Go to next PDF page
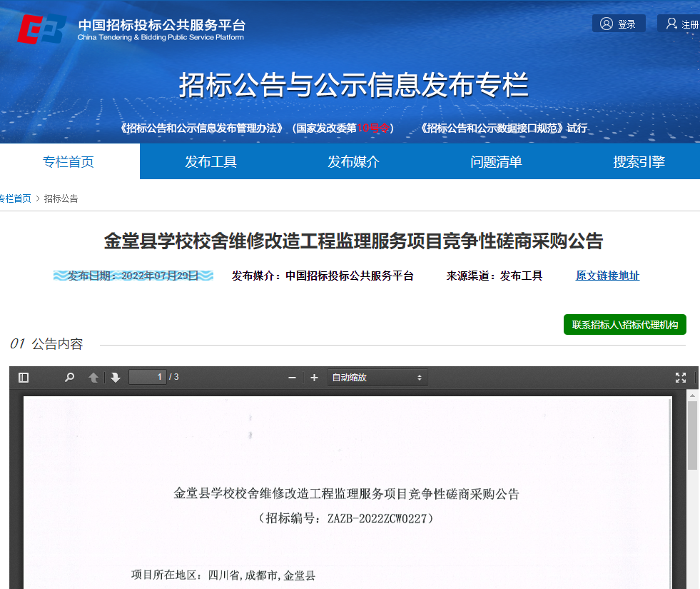Screen dimensions: 700x589 point(116,378)
